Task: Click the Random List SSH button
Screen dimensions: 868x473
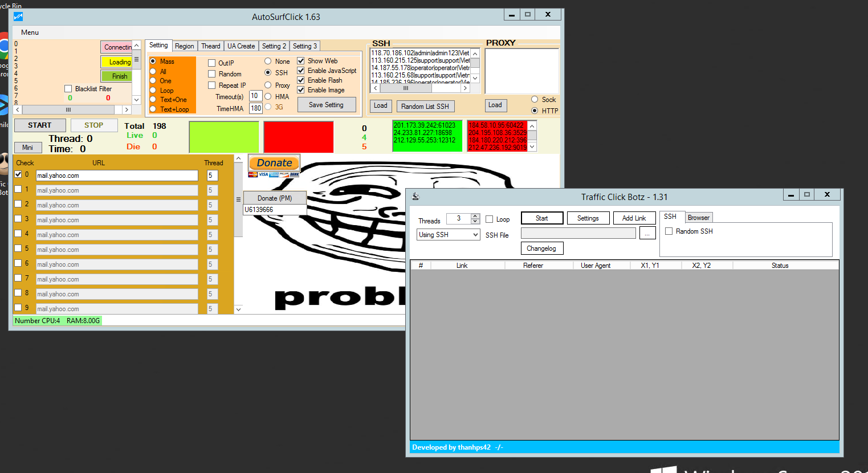Action: (x=425, y=106)
